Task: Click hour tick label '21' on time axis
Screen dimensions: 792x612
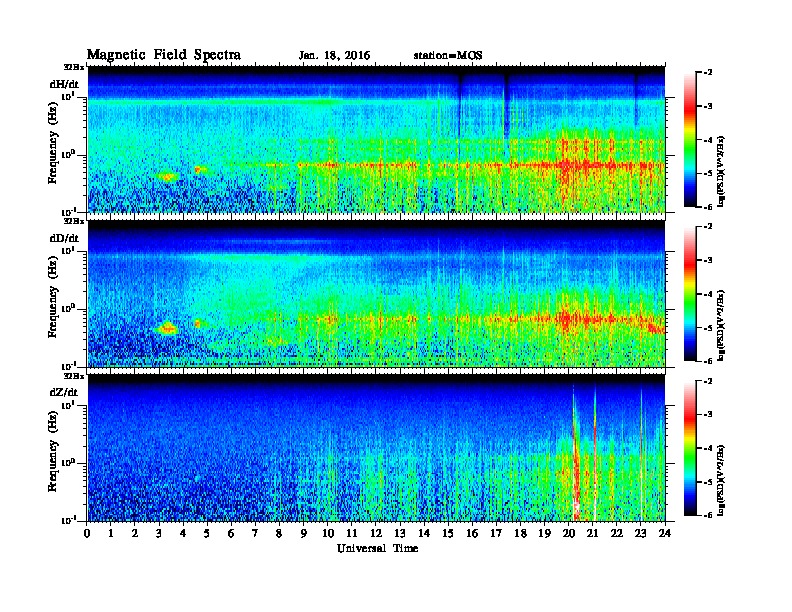Action: coord(592,533)
